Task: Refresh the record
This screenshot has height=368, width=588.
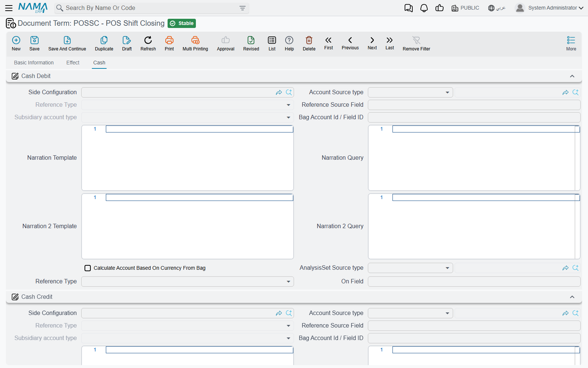Action: click(148, 43)
